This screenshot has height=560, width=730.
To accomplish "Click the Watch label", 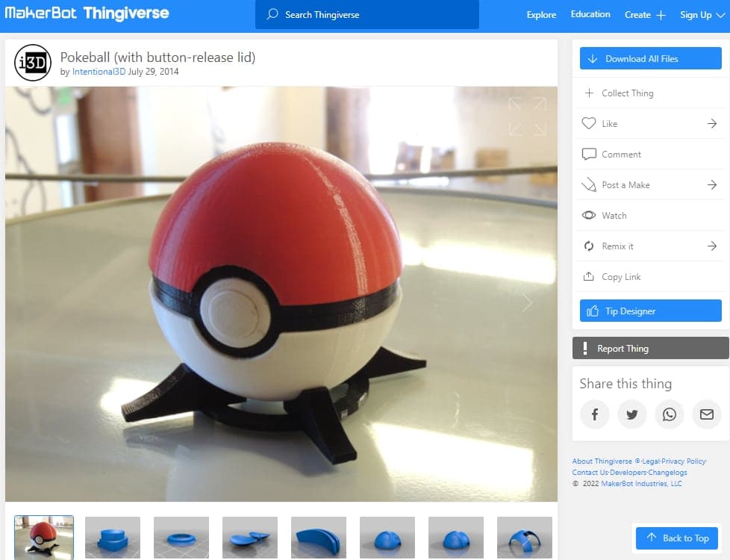I will coord(614,216).
